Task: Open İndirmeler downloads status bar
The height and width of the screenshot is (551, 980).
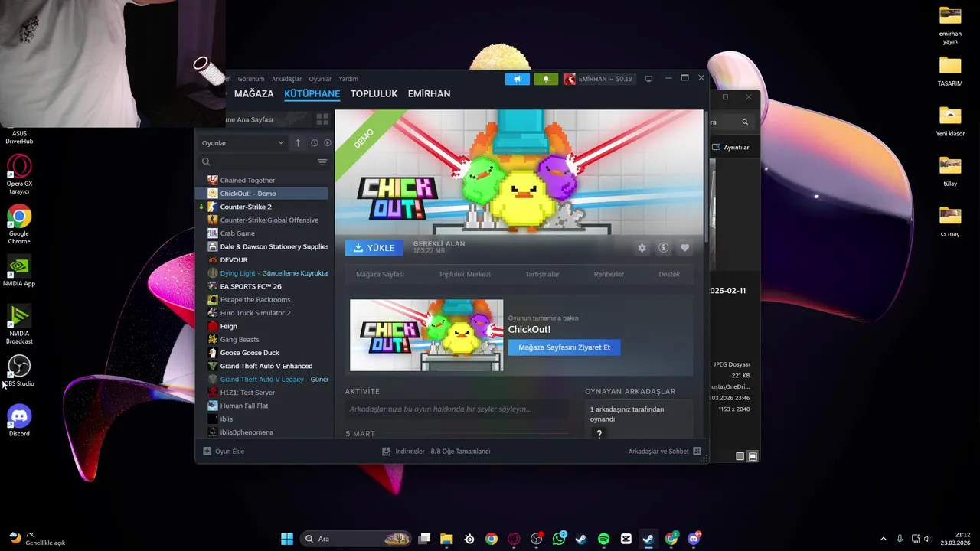Action: (436, 452)
